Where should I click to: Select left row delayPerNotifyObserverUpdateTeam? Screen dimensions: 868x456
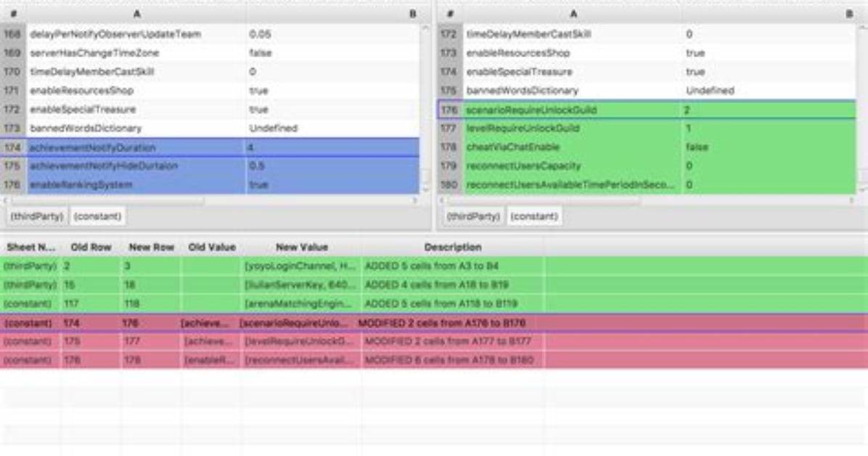[x=210, y=34]
